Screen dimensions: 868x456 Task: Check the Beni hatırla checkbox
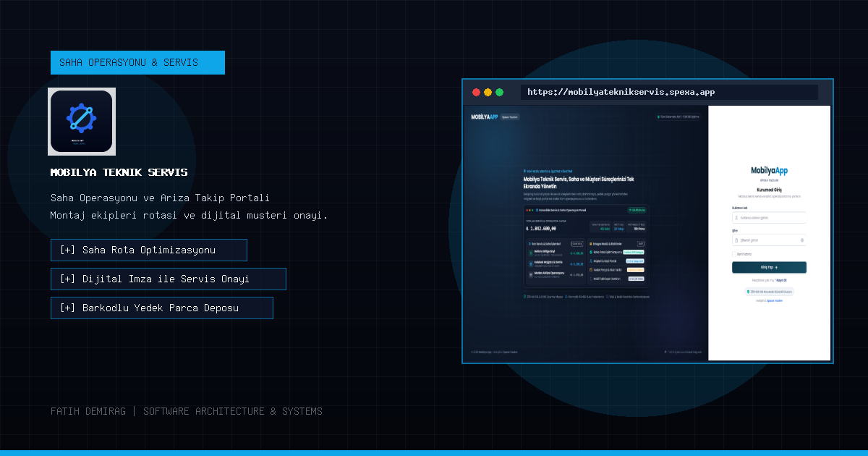[x=734, y=254]
